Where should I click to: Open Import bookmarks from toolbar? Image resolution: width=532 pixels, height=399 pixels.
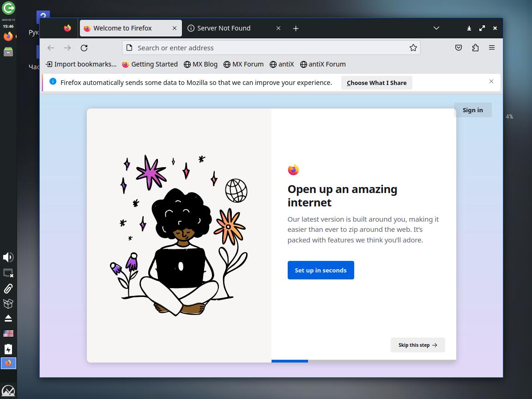[81, 64]
